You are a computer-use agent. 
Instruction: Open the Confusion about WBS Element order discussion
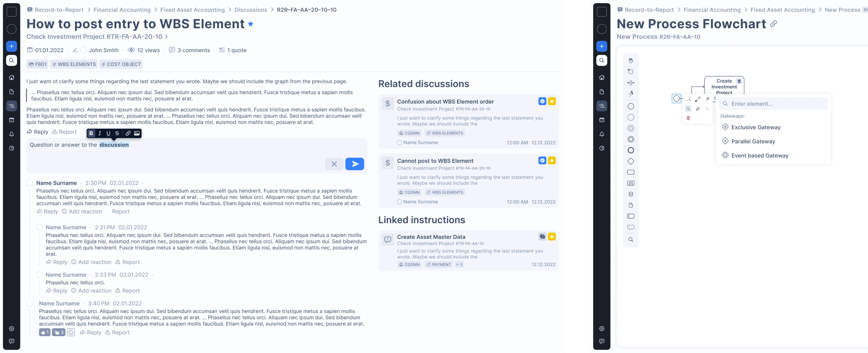[x=445, y=102]
